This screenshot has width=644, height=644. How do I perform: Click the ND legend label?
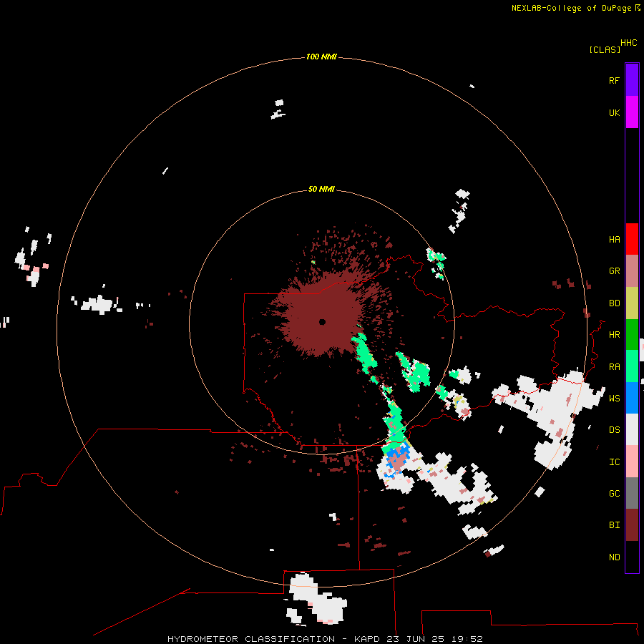614,557
